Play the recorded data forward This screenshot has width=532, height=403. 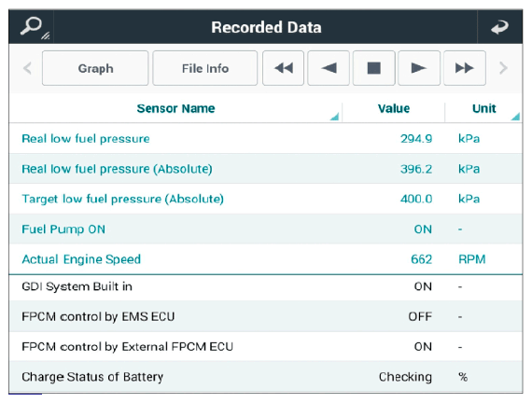[x=419, y=68]
